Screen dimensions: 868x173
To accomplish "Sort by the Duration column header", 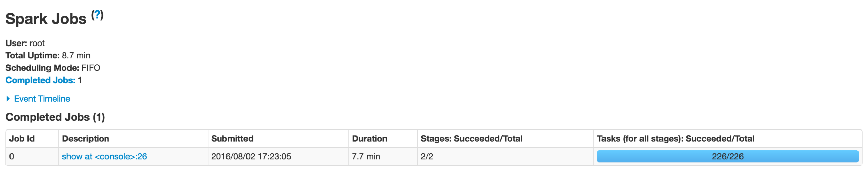I will point(370,139).
